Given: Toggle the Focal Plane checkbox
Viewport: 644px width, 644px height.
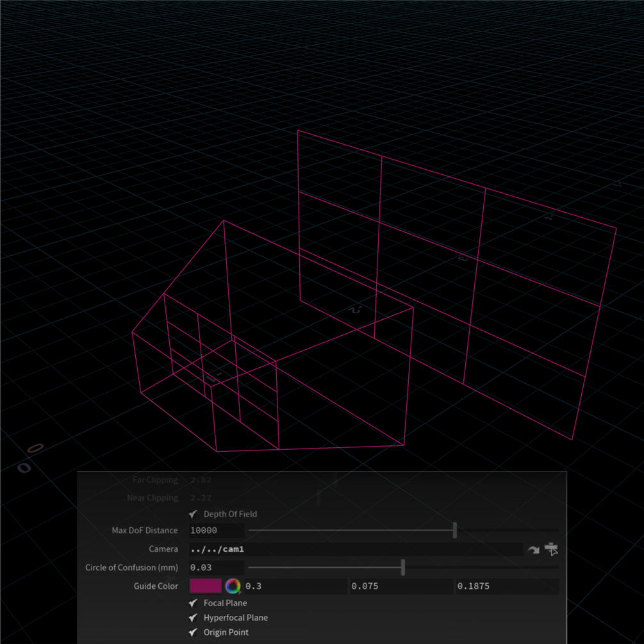Looking at the screenshot, I should point(193,603).
